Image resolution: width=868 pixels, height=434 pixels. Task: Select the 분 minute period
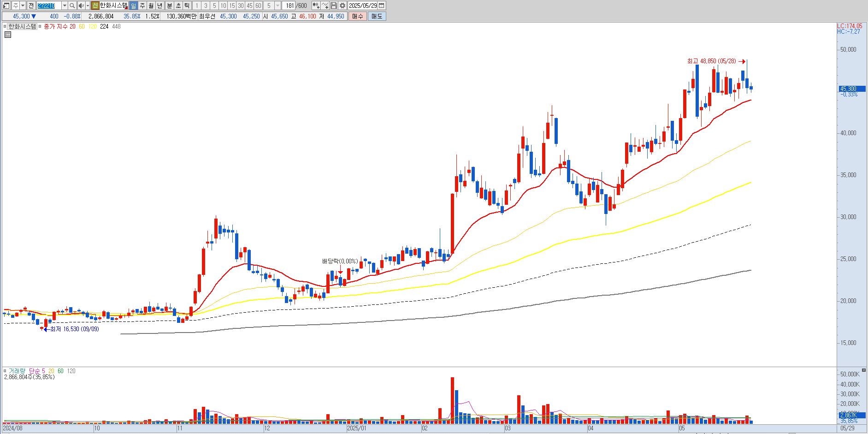click(169, 6)
